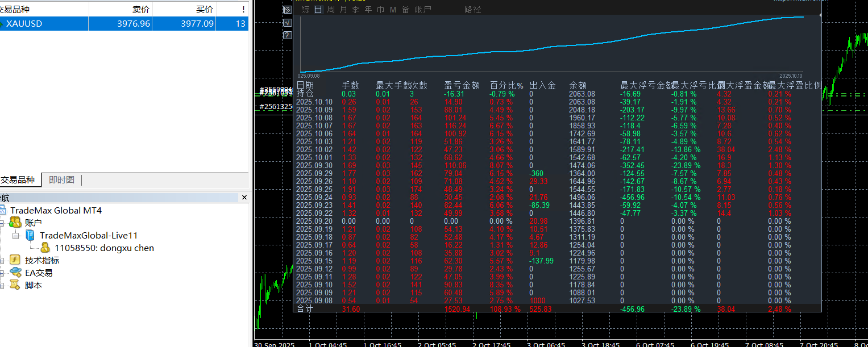Screen dimensions: 868x347
Task: Click balance value 2063.08 in 持仓 row
Action: [x=582, y=94]
